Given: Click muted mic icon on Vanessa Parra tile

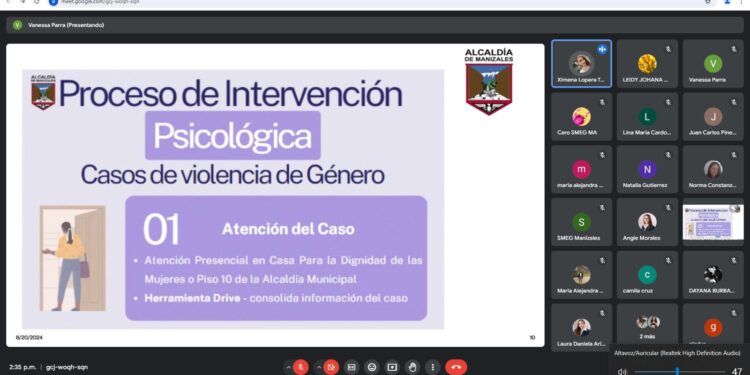Looking at the screenshot, I should [x=734, y=49].
